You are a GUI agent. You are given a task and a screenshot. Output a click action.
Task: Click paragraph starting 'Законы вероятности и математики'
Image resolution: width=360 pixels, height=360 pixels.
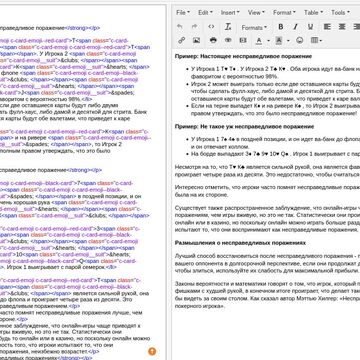tap(267, 295)
